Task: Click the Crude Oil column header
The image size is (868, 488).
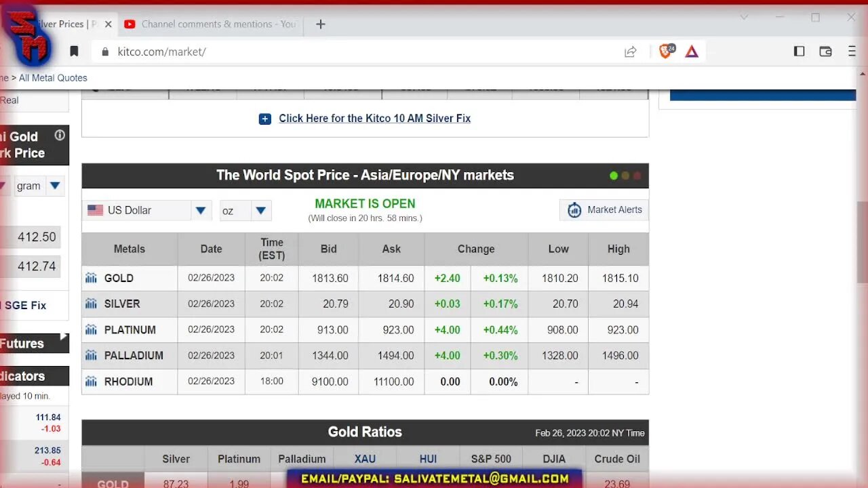Action: click(617, 459)
